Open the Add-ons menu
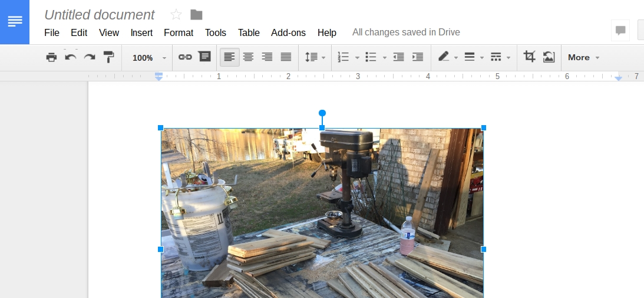The height and width of the screenshot is (298, 644). click(288, 32)
